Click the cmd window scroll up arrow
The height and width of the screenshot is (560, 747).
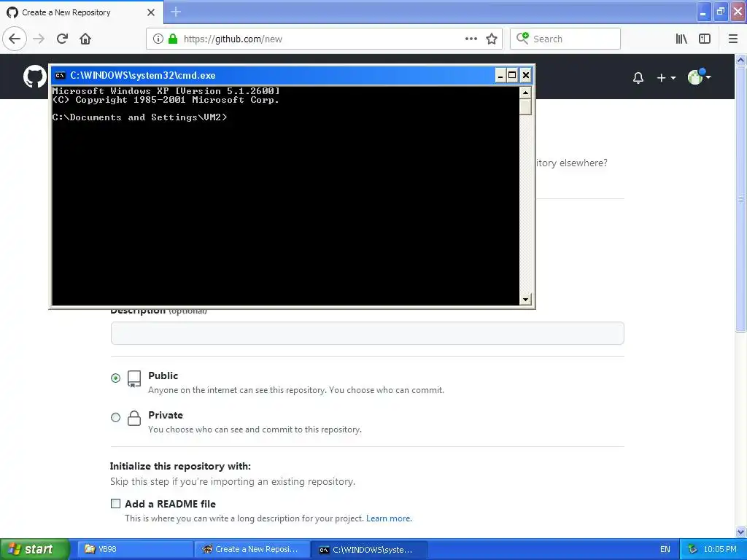tap(525, 93)
